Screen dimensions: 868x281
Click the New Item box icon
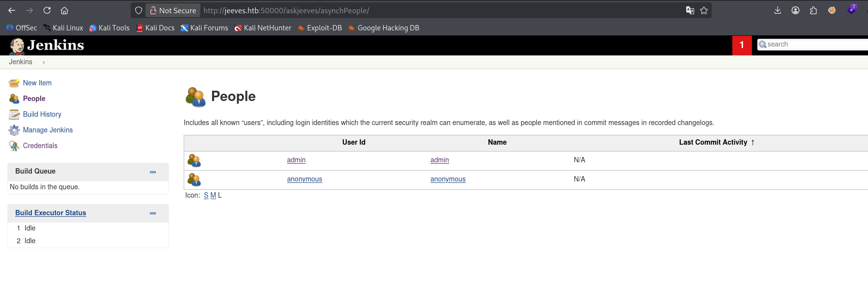pyautogui.click(x=14, y=83)
